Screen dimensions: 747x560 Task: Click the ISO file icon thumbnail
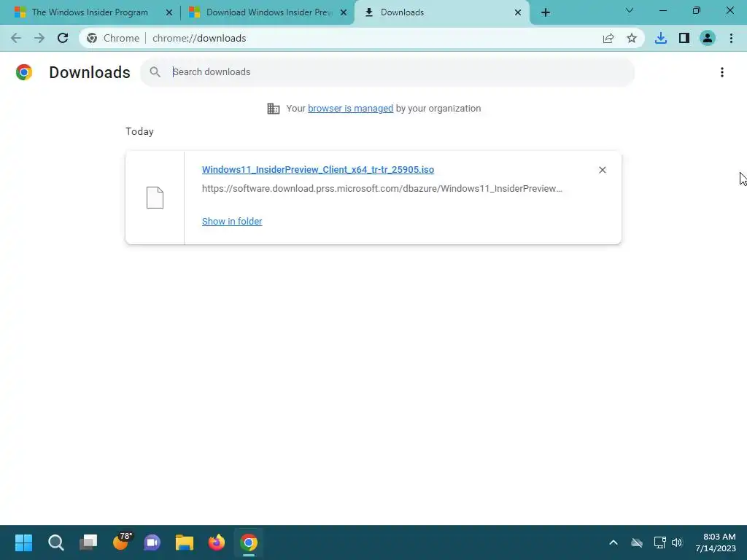(x=155, y=198)
